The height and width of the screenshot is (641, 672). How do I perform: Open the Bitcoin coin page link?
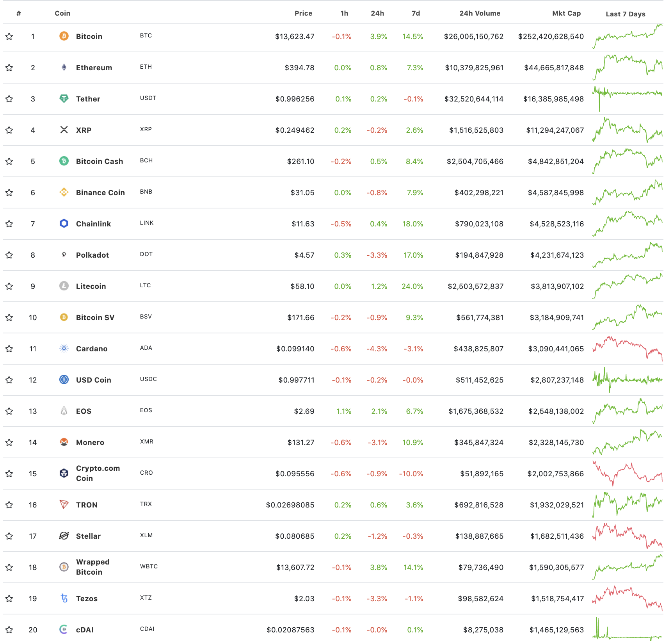click(89, 36)
